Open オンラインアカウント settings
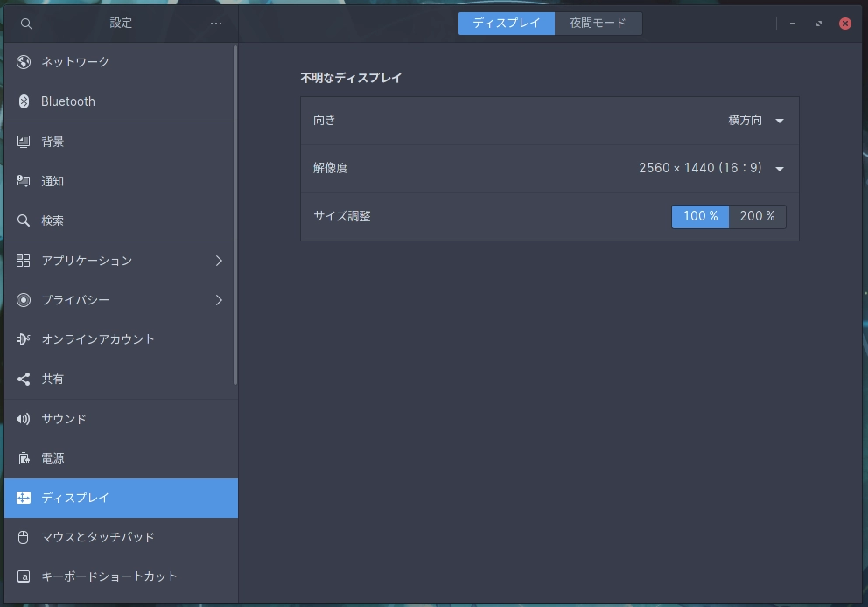868x607 pixels. pyautogui.click(x=98, y=339)
